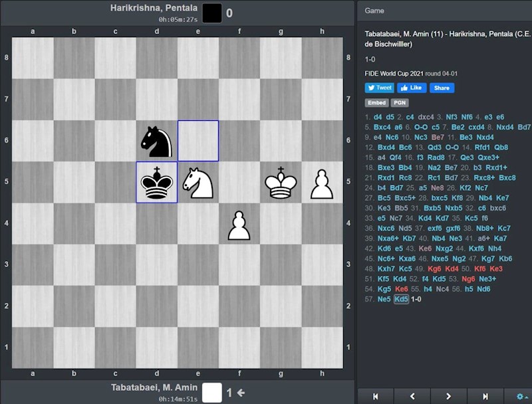Click the white pawn on h5
The image size is (532, 404).
click(322, 184)
